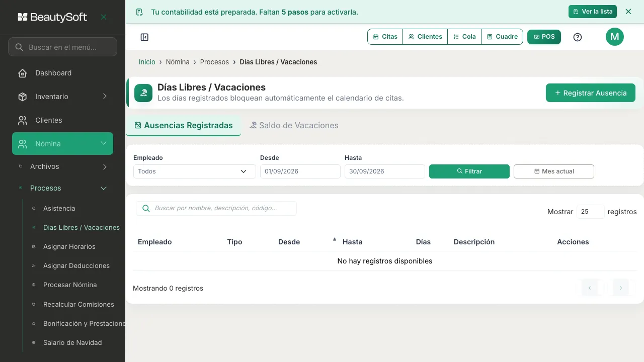Open Procesar Nómina menu item
This screenshot has width=644, height=362.
[x=70, y=285]
